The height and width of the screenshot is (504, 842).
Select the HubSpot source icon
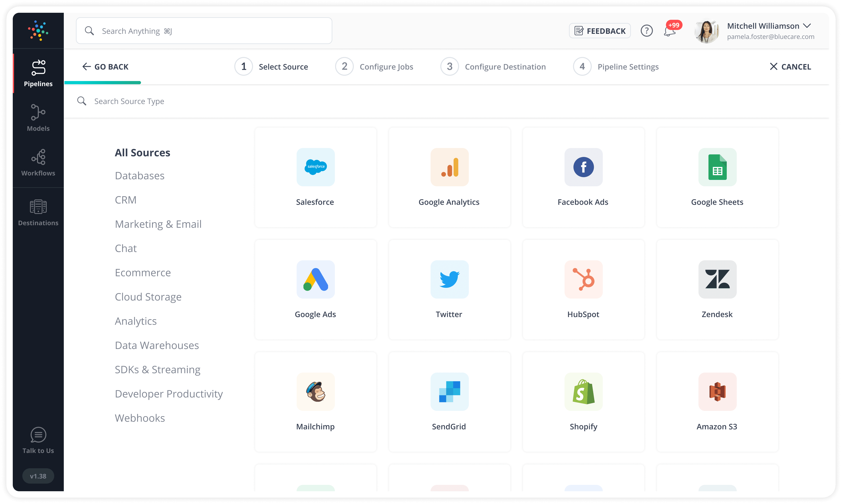[x=583, y=279]
